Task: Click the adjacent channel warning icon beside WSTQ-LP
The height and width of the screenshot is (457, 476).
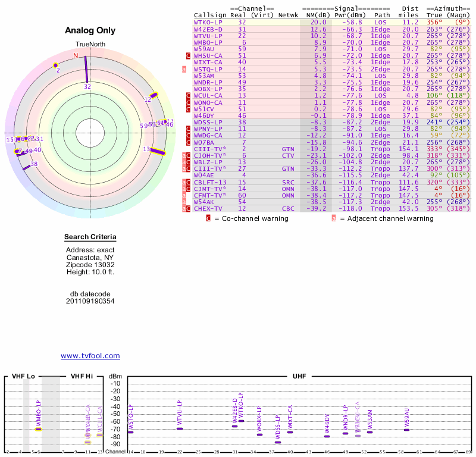Action: [184, 69]
